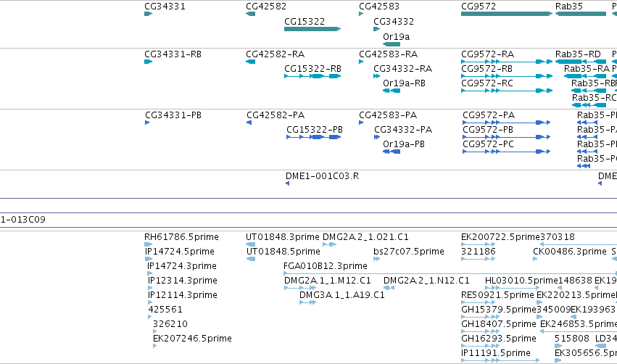Click the 321186 feature label
Screen dimensions: 617x364
pyautogui.click(x=478, y=252)
